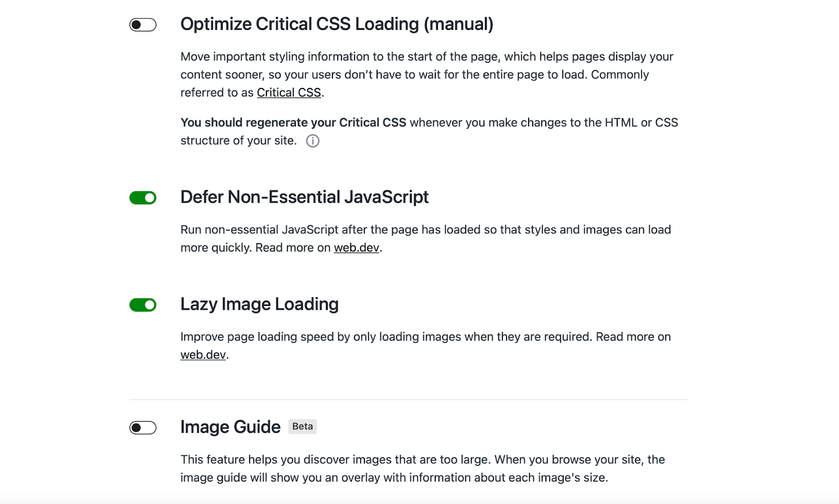Click the 'Image Guide' heading text
The height and width of the screenshot is (504, 839).
[230, 427]
